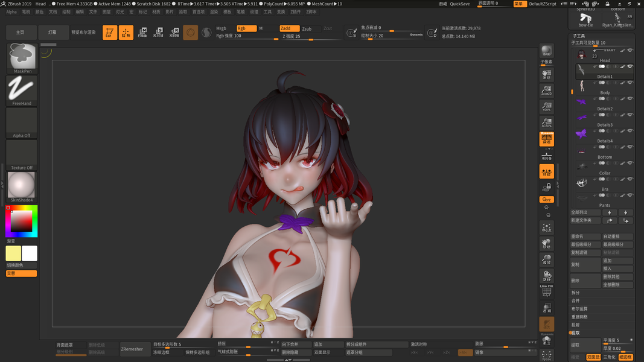
Task: Open the Z插件 plugin menu
Action: (x=296, y=12)
